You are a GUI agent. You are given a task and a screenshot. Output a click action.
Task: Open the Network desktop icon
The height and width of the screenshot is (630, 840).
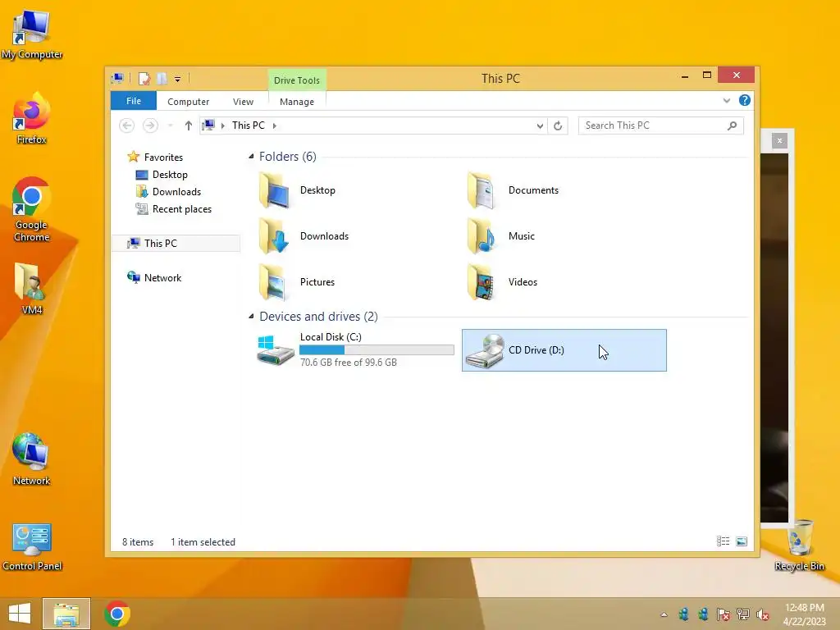(32, 459)
